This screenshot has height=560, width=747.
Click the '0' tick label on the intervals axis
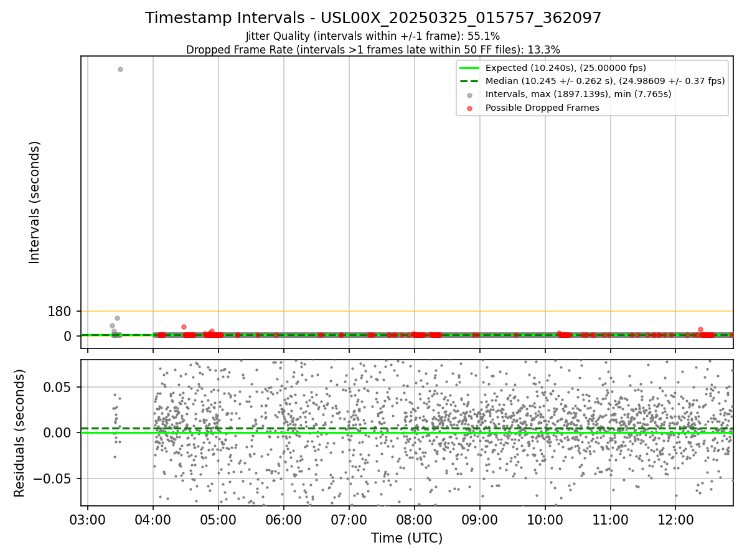coord(68,336)
